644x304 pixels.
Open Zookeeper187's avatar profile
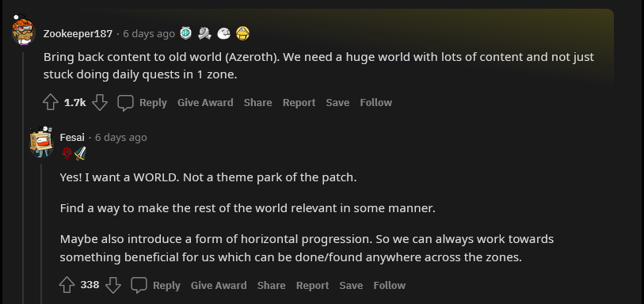pyautogui.click(x=24, y=30)
